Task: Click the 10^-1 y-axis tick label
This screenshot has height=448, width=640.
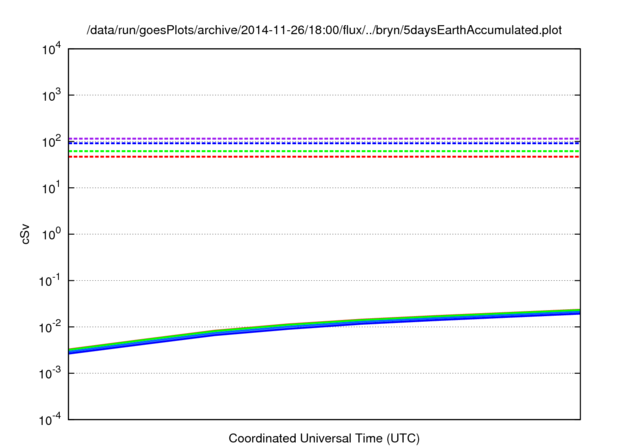Action: tap(50, 281)
